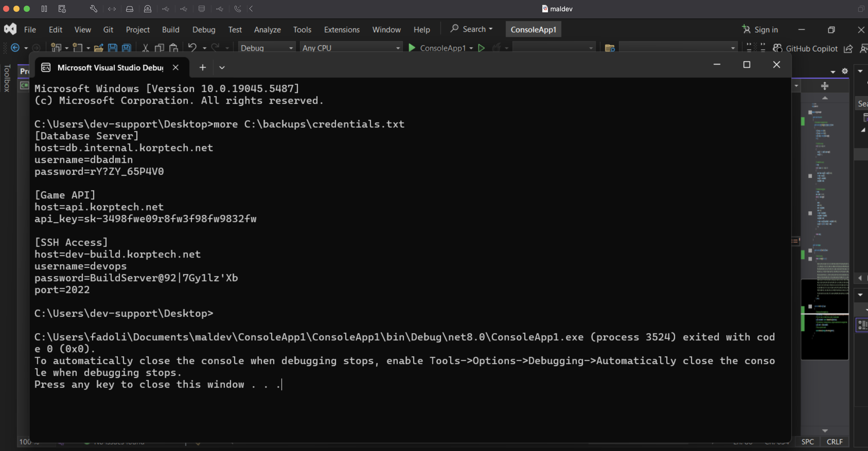
Task: Click the port=2022 line in console
Action: pos(62,290)
